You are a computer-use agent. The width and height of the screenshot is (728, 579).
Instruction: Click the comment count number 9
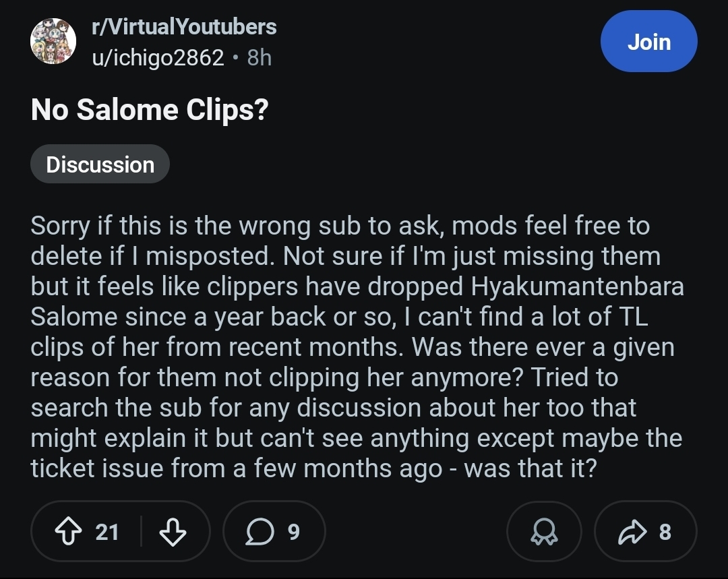tap(293, 532)
